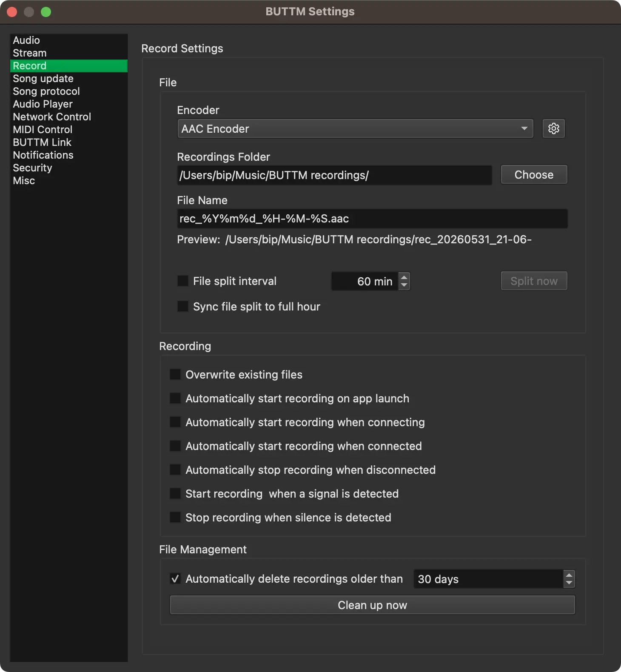The height and width of the screenshot is (672, 621).
Task: Click into the File Name field
Action: (372, 219)
